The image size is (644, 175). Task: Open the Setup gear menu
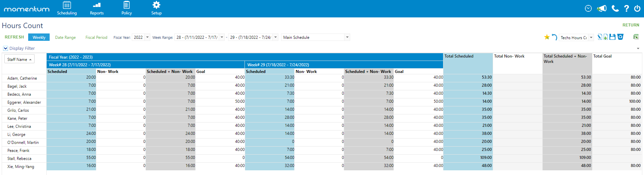(156, 8)
